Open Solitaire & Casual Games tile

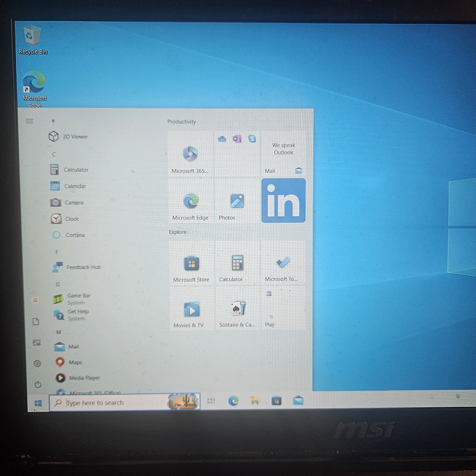pos(237,308)
